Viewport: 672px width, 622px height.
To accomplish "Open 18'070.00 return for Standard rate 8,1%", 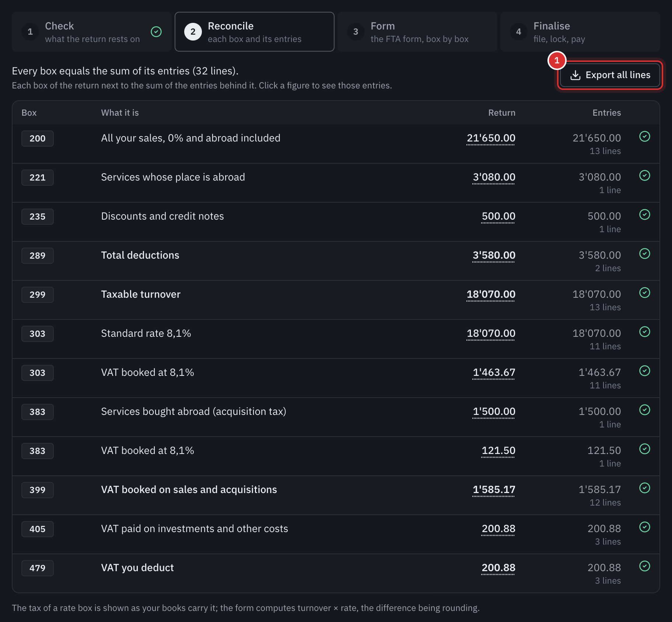I will click(491, 333).
